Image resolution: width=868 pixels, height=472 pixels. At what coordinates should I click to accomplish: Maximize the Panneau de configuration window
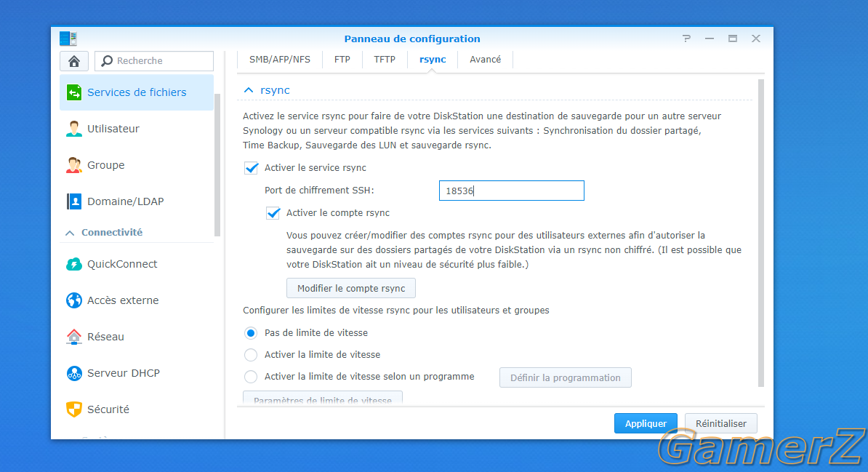(732, 39)
